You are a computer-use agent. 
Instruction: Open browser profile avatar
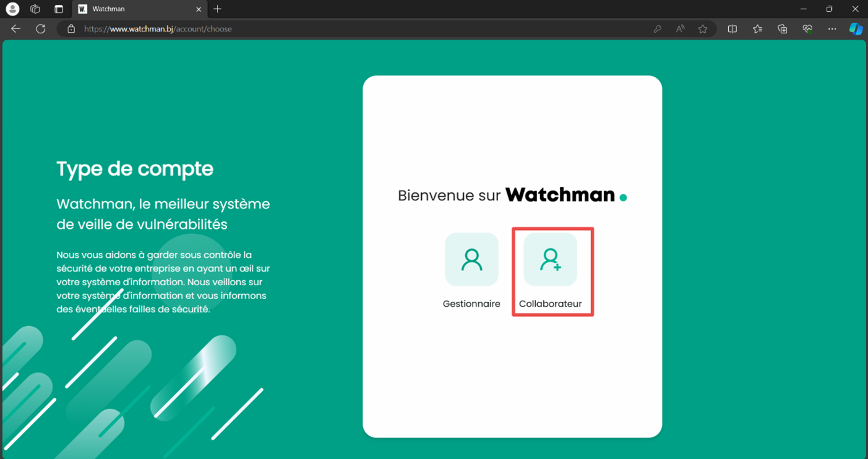13,9
